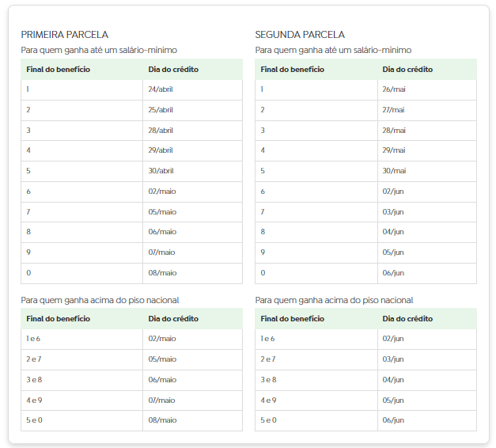Viewport: 496px width, 448px height.
Task: Click the SEGUNDA PARCELA heading
Action: [x=300, y=35]
